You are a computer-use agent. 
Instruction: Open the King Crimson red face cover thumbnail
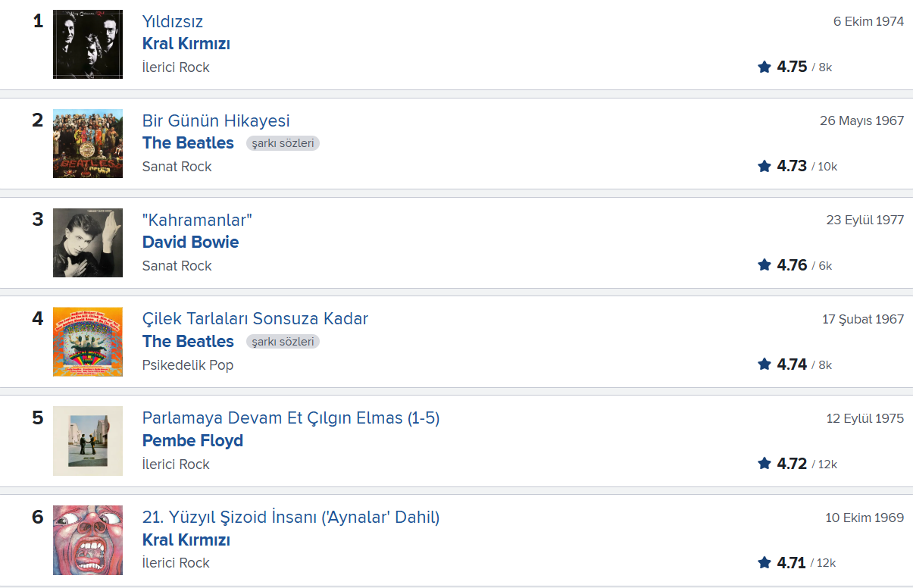pyautogui.click(x=88, y=540)
